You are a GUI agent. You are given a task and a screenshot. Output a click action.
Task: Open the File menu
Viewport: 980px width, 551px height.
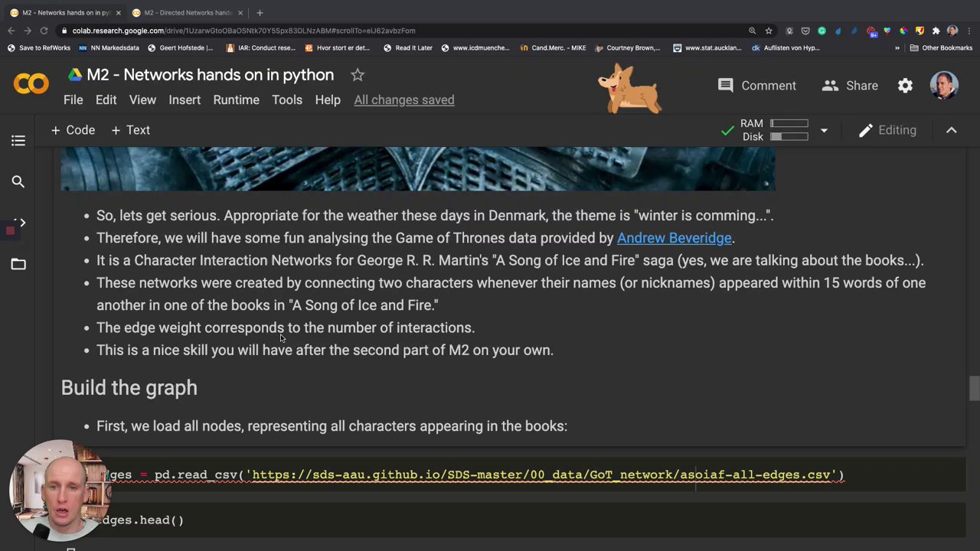tap(73, 99)
